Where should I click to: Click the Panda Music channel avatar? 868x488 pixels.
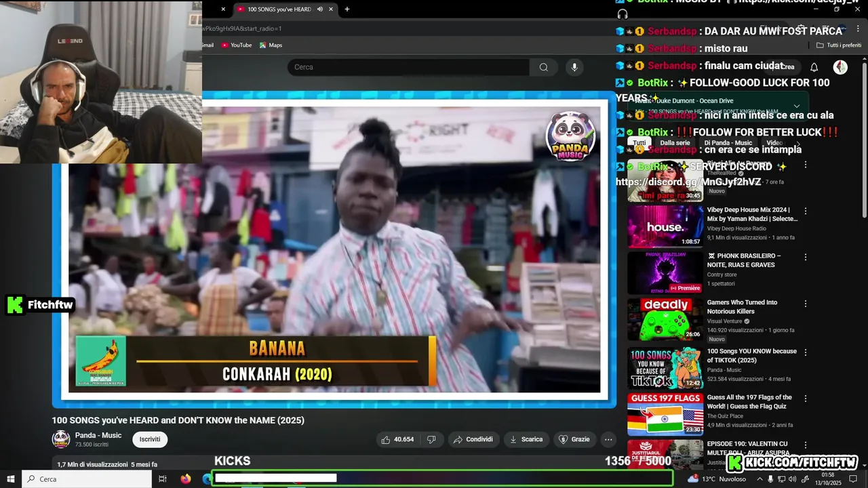[61, 439]
